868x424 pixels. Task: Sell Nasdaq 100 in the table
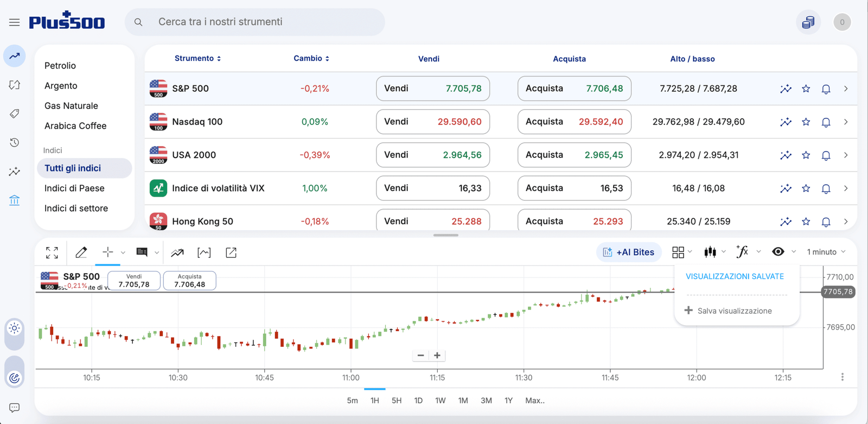[x=433, y=122]
